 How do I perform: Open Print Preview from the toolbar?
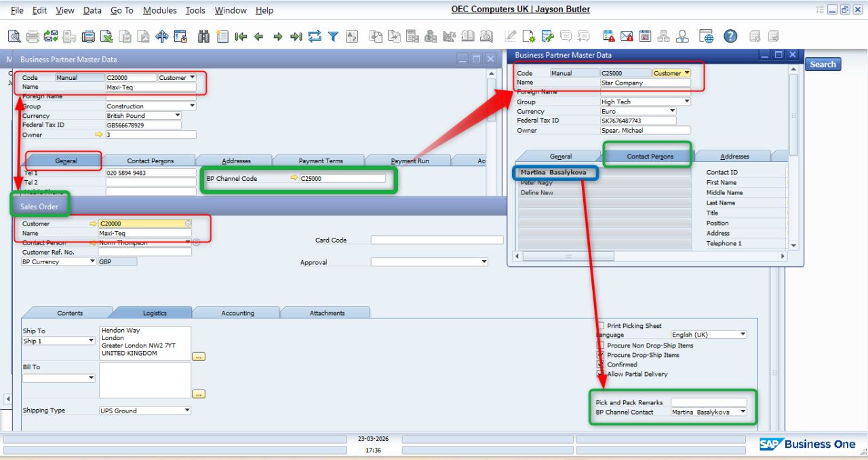coord(14,36)
